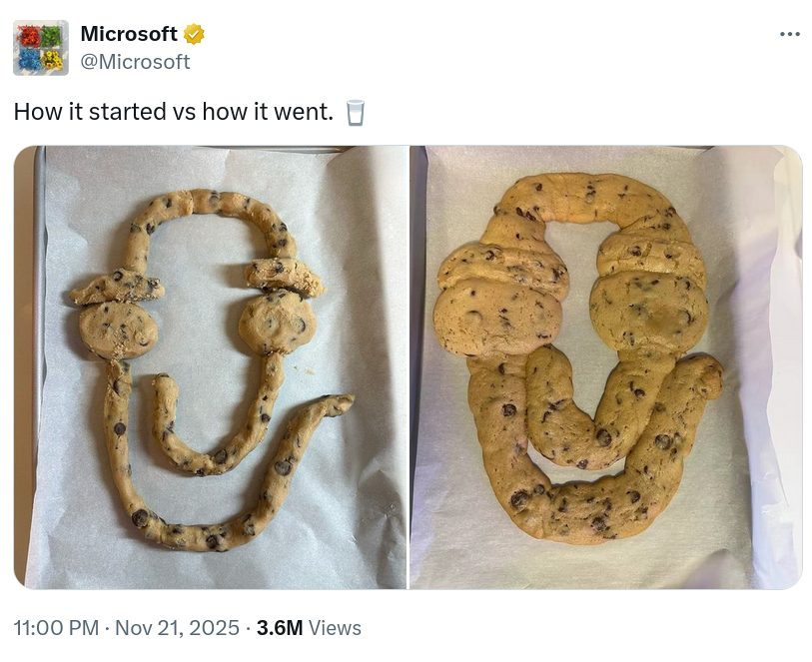Click the gold verified badge
The image size is (812, 662).
[x=194, y=34]
